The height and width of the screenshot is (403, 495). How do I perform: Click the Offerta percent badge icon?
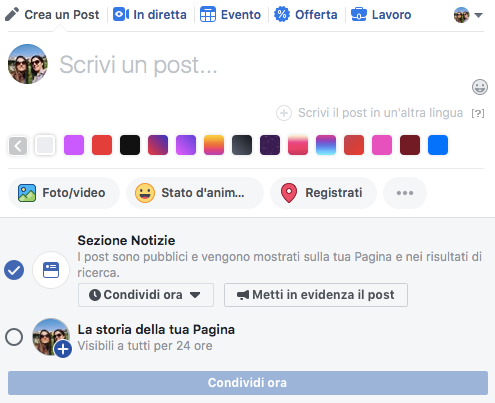(x=282, y=15)
